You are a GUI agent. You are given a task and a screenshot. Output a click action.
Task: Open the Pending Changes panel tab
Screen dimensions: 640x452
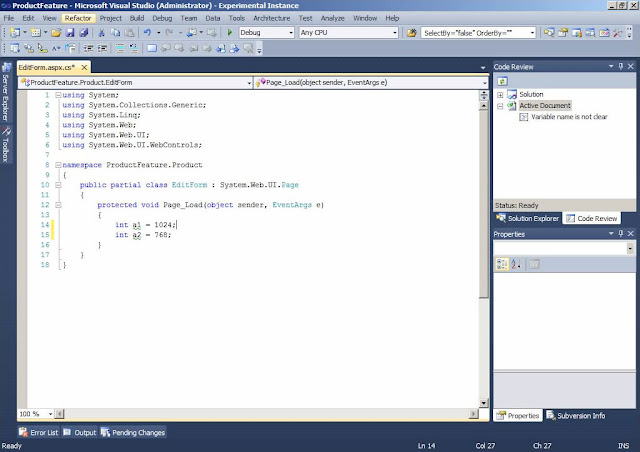click(x=133, y=432)
